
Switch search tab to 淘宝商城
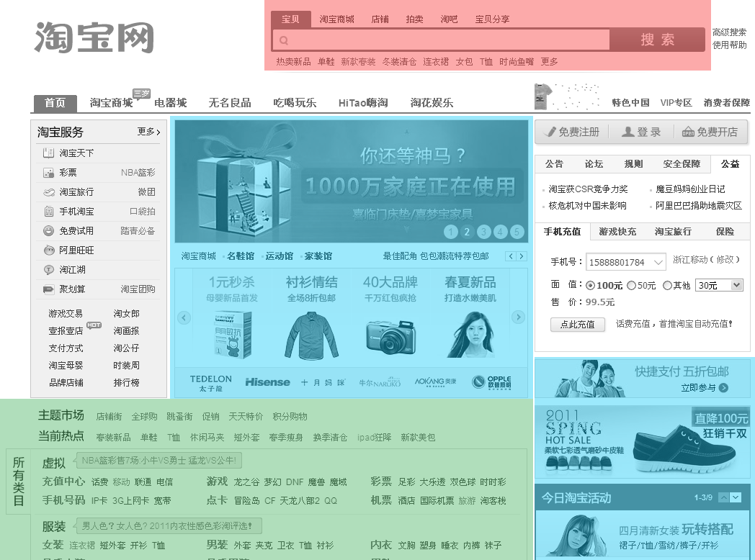point(336,19)
